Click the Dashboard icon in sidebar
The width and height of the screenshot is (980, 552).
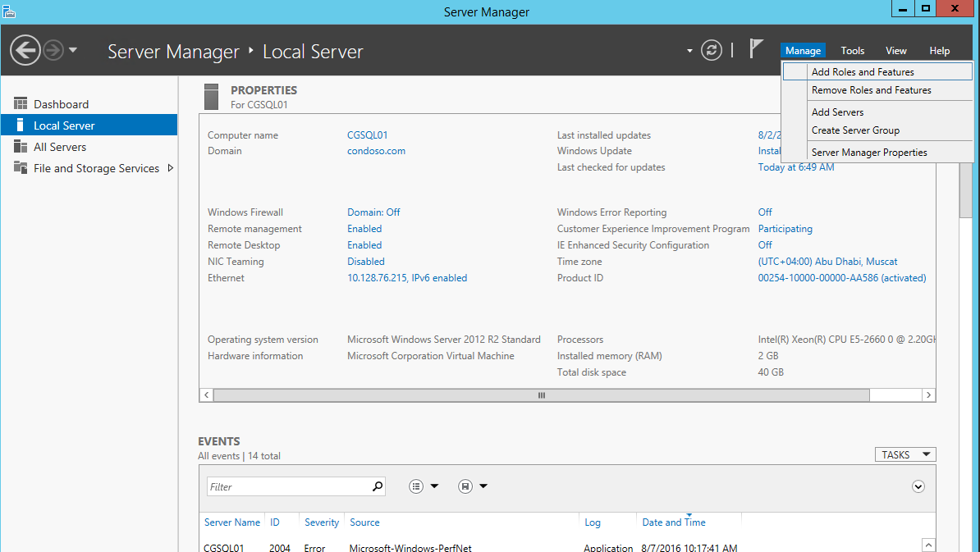21,104
